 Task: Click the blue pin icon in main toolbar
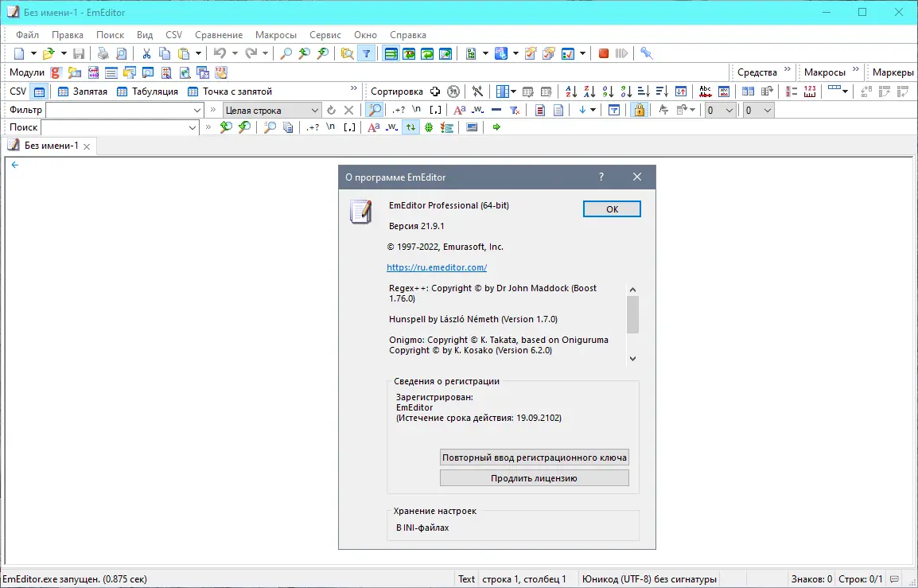[647, 53]
